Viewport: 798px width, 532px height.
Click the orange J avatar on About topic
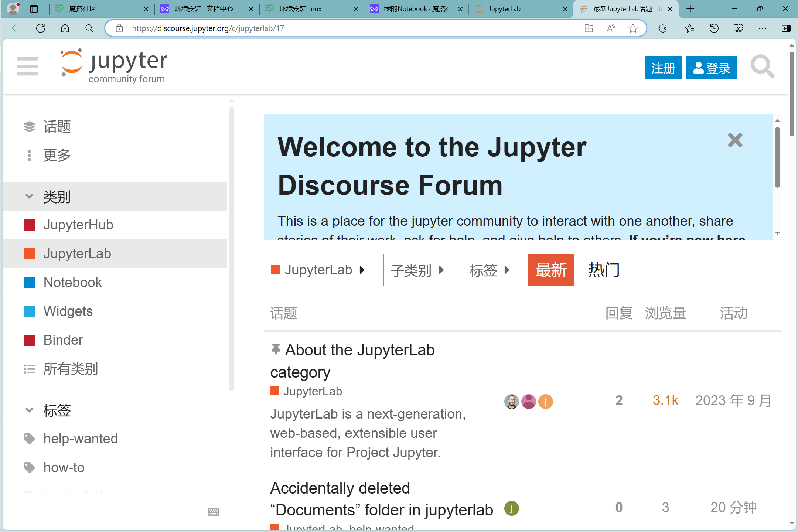[x=545, y=402]
